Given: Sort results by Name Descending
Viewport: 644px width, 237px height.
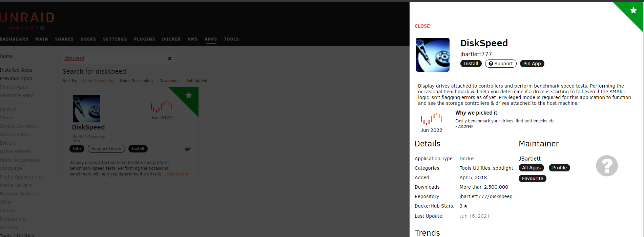Looking at the screenshot, I should pyautogui.click(x=136, y=81).
